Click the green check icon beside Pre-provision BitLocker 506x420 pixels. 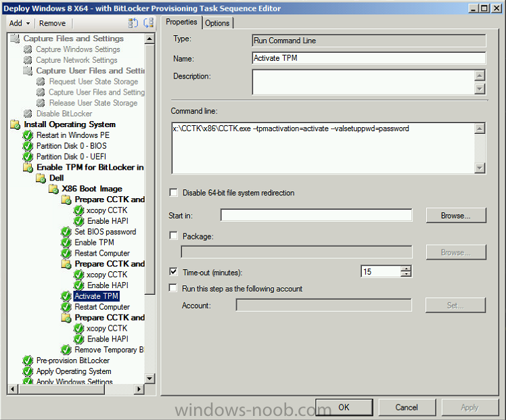tap(28, 360)
